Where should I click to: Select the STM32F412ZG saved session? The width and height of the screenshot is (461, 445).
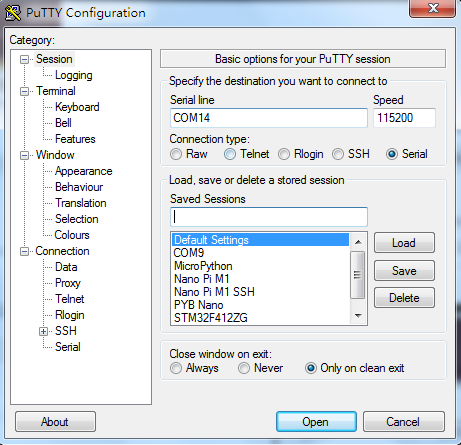pyautogui.click(x=260, y=318)
